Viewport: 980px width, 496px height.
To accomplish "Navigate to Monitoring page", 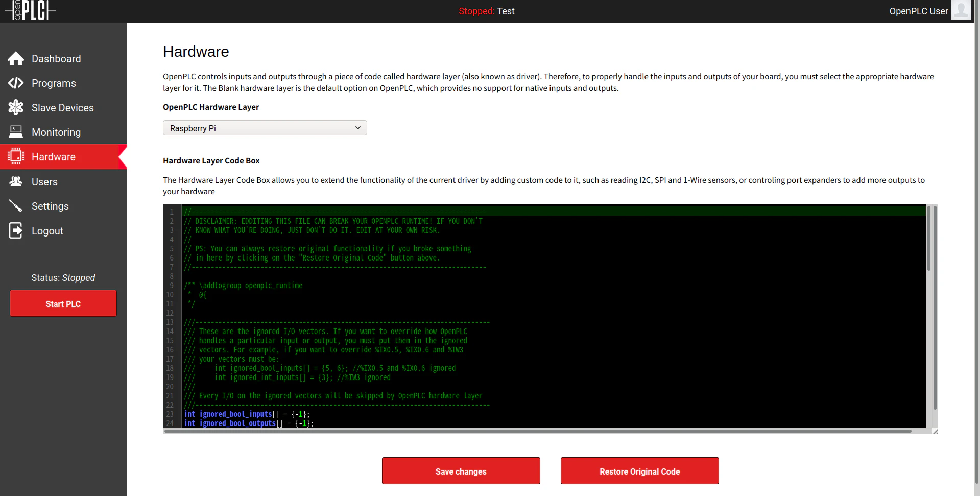I will pos(63,132).
